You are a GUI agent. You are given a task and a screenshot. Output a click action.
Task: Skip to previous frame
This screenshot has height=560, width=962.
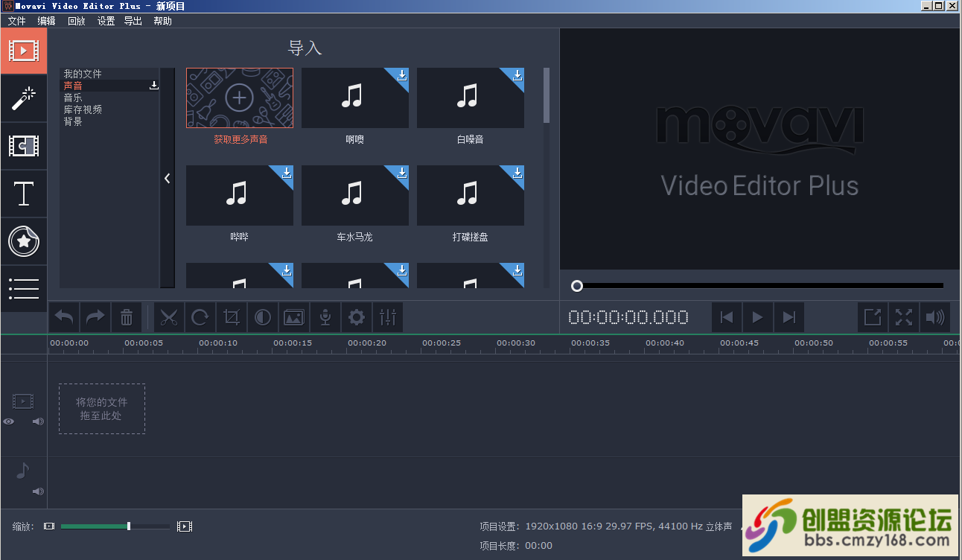727,317
